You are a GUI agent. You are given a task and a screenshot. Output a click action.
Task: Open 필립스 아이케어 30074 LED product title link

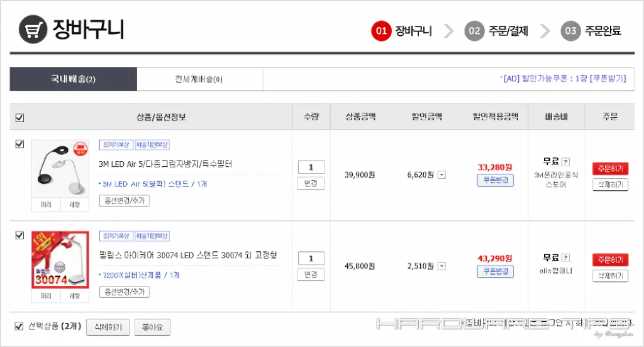tap(188, 255)
